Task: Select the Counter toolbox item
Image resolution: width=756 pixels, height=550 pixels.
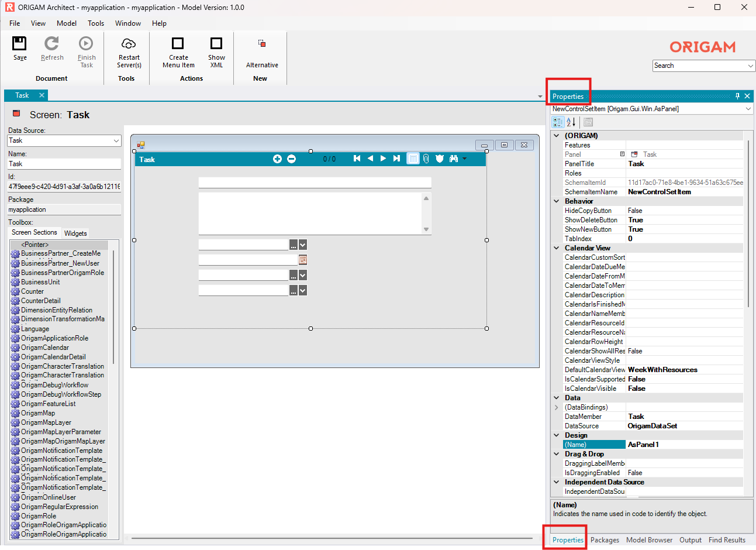Action: coord(32,291)
